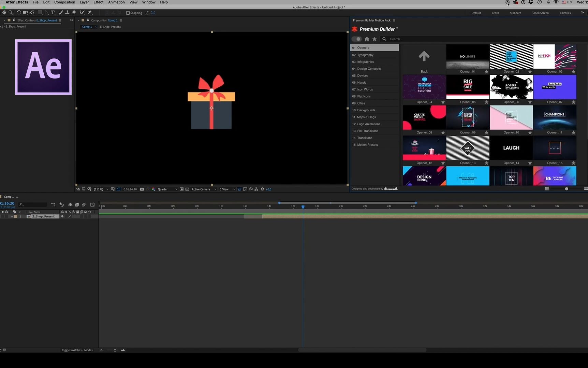Open the Premium Builder home screen
This screenshot has width=588, height=368.
click(x=367, y=39)
